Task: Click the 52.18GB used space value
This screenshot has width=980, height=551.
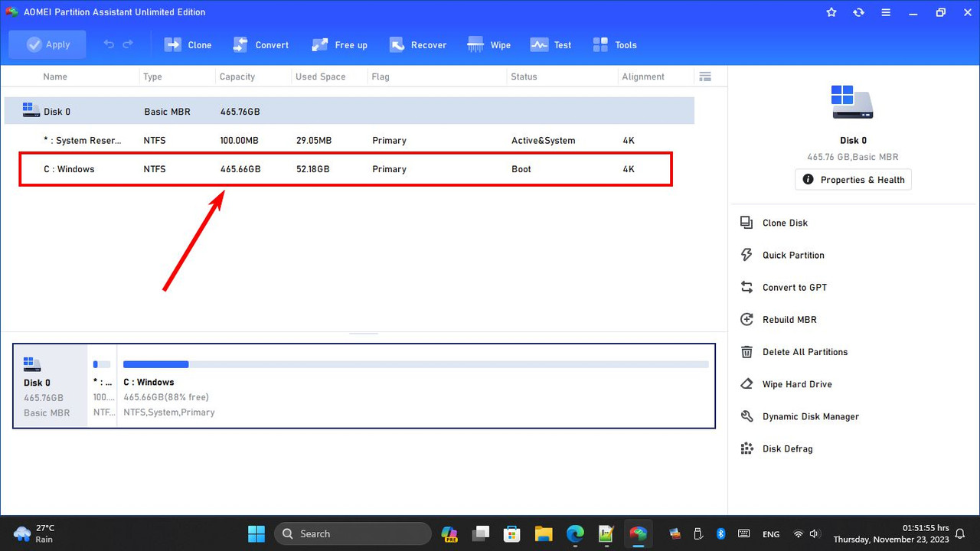Action: point(312,169)
